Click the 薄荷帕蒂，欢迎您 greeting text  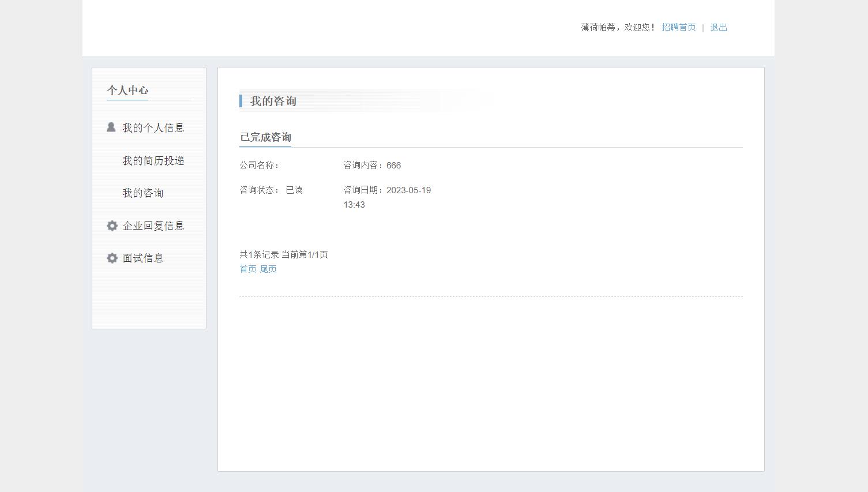click(x=618, y=27)
